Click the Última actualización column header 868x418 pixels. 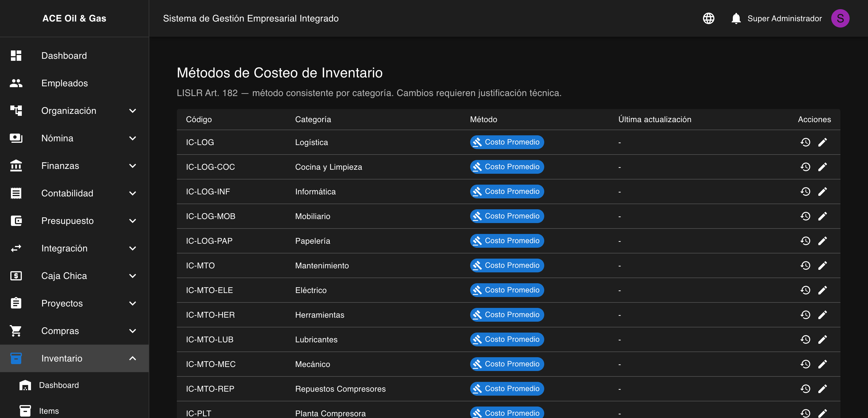tap(655, 120)
